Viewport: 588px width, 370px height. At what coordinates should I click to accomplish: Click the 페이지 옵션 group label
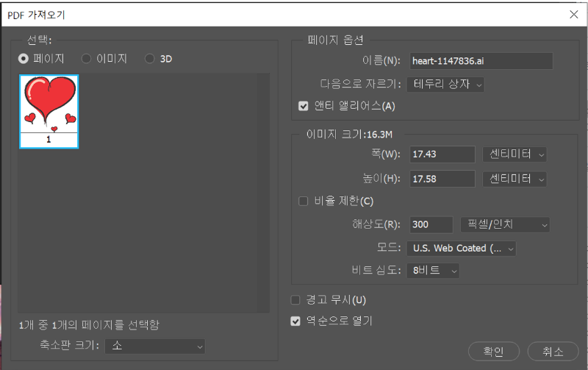[335, 40]
